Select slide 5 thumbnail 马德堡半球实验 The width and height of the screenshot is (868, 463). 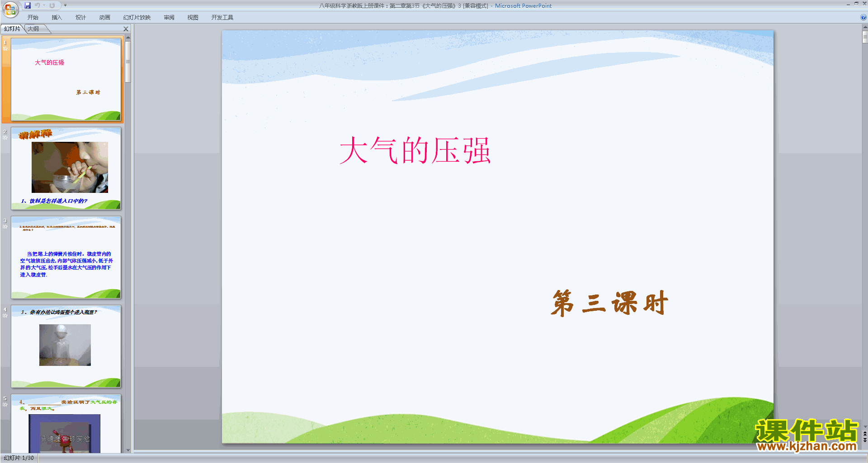coord(66,424)
